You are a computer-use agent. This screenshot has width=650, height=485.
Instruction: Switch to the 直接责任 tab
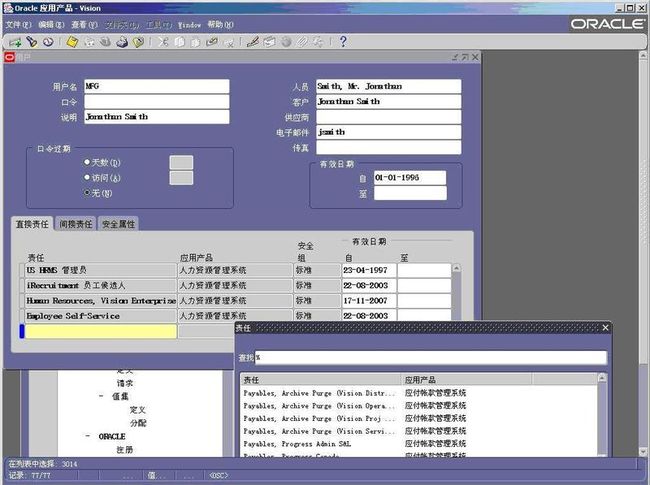(32, 224)
